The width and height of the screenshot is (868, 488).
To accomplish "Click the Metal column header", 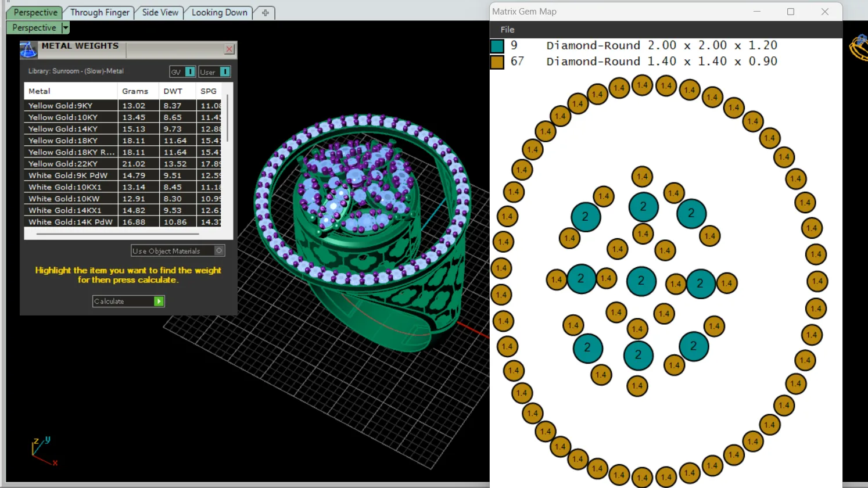I will pyautogui.click(x=71, y=91).
